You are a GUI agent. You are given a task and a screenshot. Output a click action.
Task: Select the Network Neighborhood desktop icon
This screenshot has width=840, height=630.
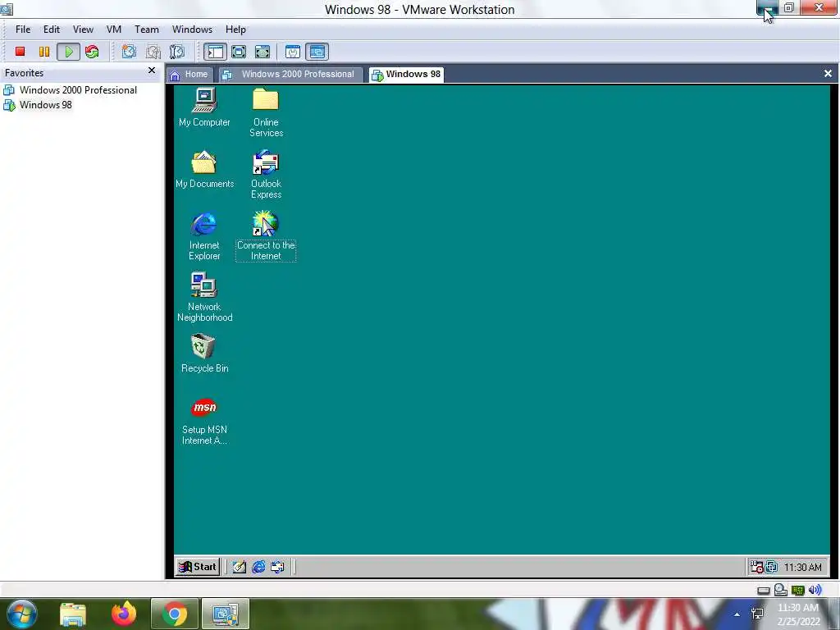tap(204, 297)
